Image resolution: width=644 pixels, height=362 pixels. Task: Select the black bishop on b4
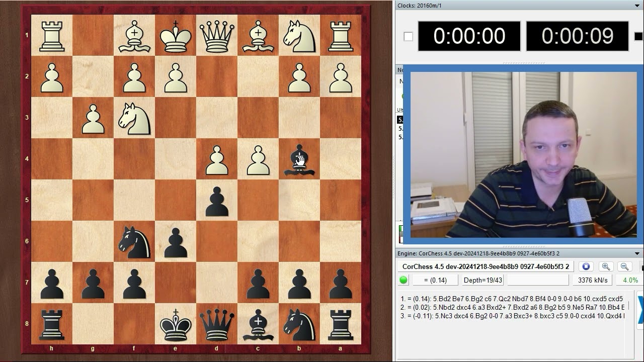(x=299, y=159)
